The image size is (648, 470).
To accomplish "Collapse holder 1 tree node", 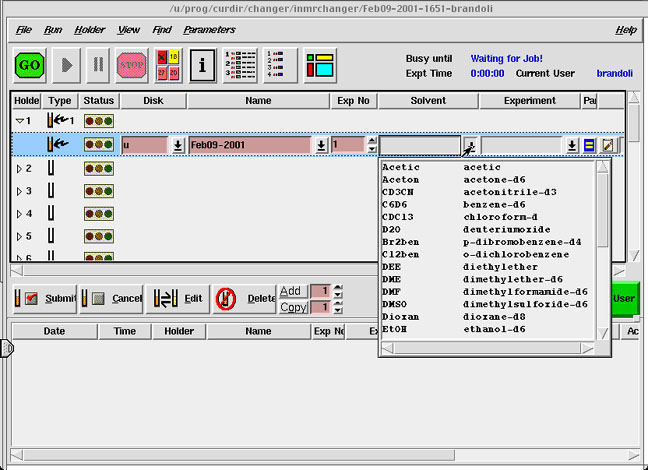I will (19, 121).
